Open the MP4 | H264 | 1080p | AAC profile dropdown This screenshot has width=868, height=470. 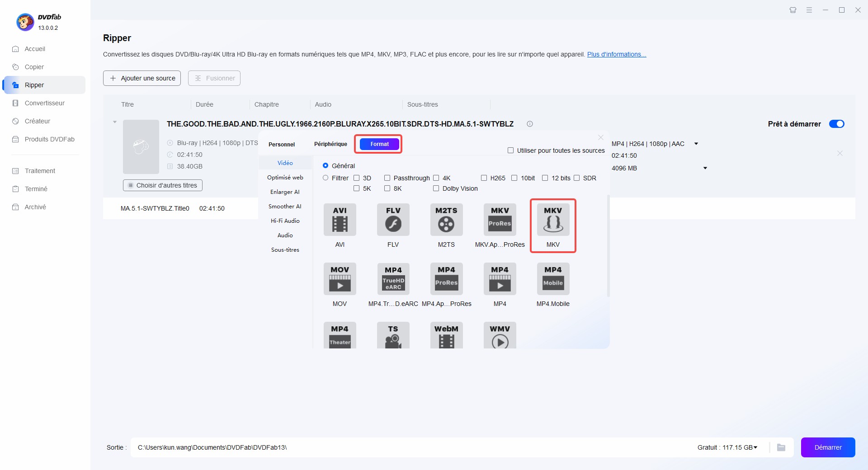[x=696, y=144]
